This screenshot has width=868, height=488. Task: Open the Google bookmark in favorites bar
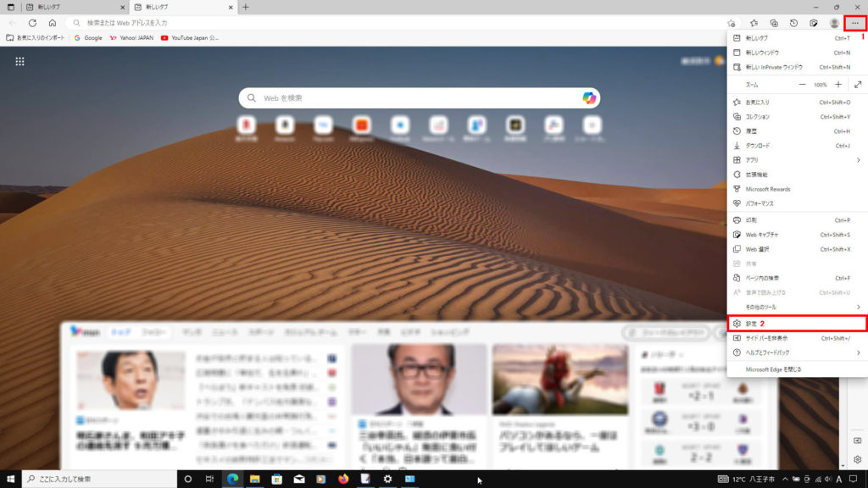click(x=88, y=38)
